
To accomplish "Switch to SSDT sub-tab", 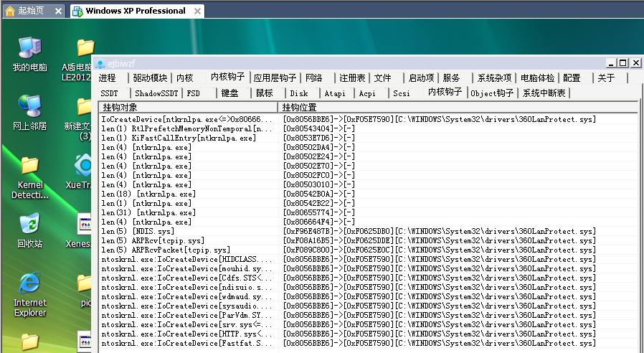I will 109,93.
